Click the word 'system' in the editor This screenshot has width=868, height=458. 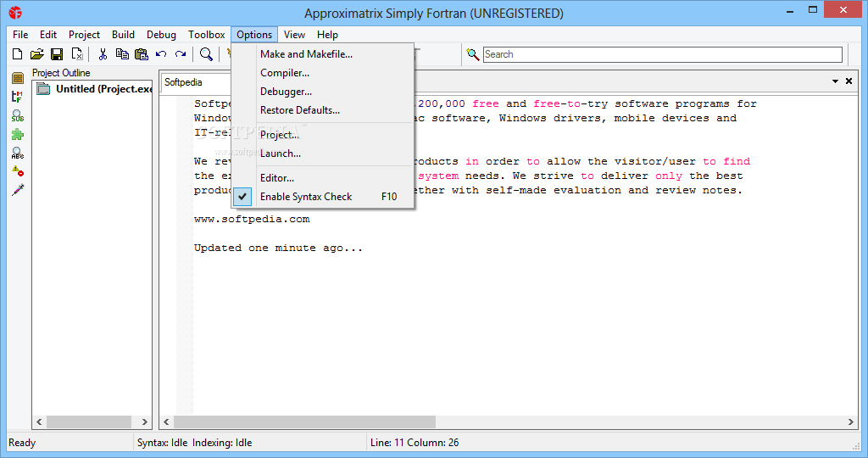click(x=438, y=176)
